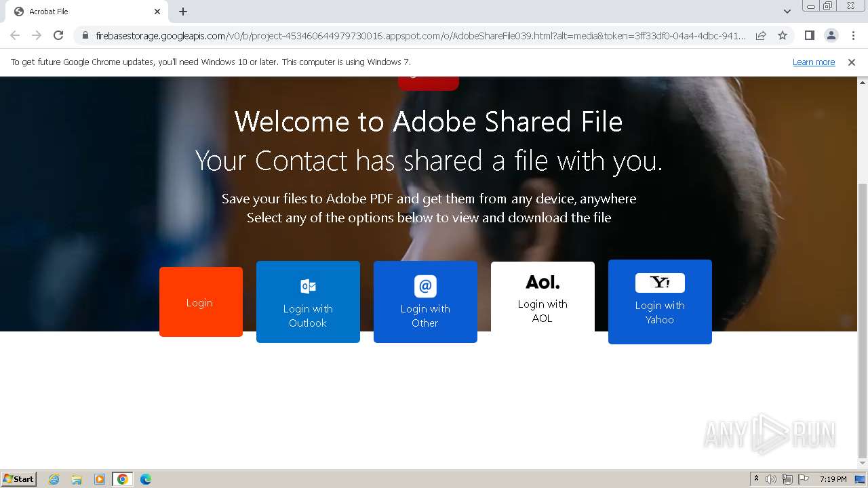Open the Chrome three-dot menu
The height and width of the screenshot is (488, 868).
(853, 35)
